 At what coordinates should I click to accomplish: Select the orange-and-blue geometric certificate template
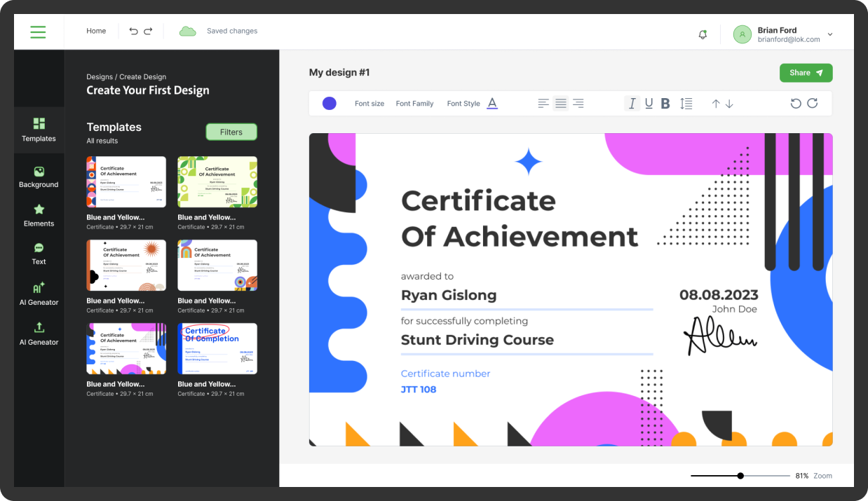[126, 182]
